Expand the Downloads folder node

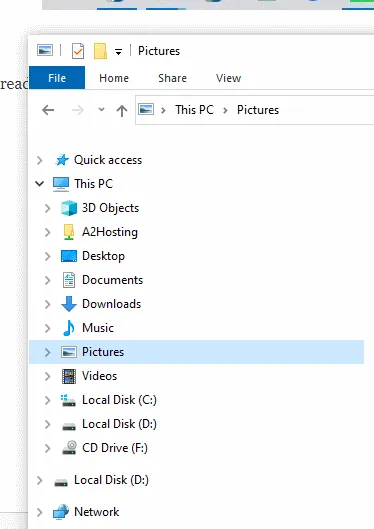[x=48, y=304]
